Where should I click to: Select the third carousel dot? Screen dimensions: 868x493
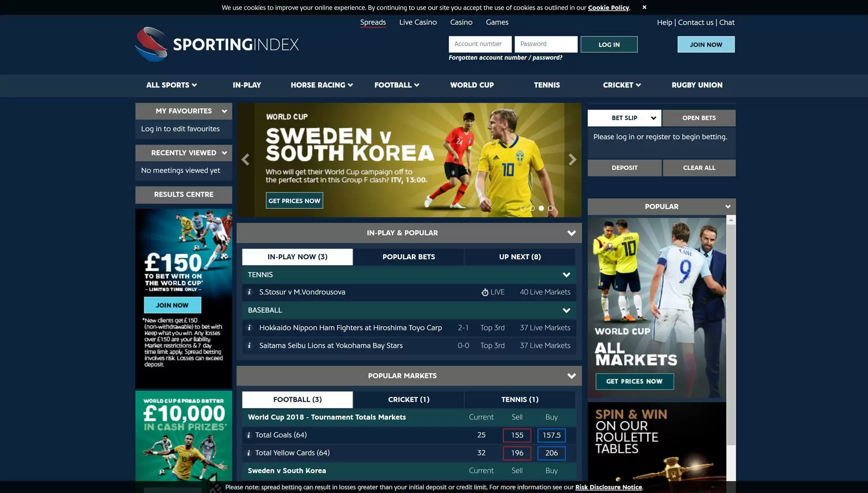click(541, 208)
